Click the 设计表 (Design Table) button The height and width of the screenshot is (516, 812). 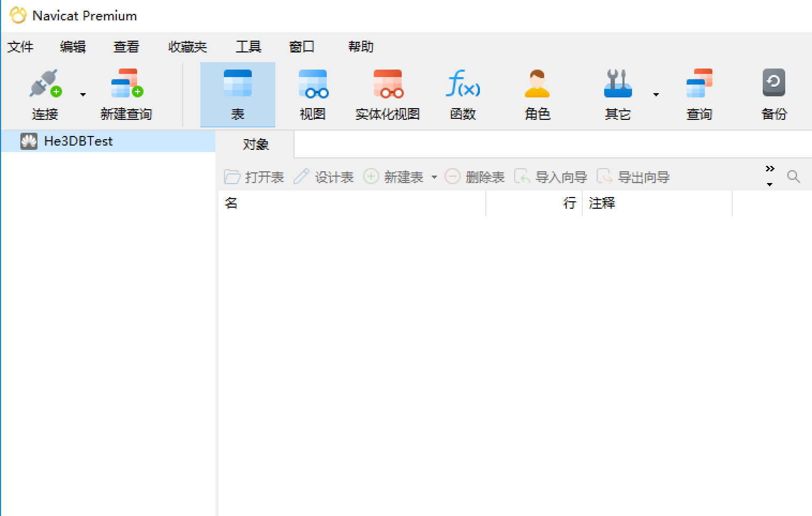[x=324, y=177]
